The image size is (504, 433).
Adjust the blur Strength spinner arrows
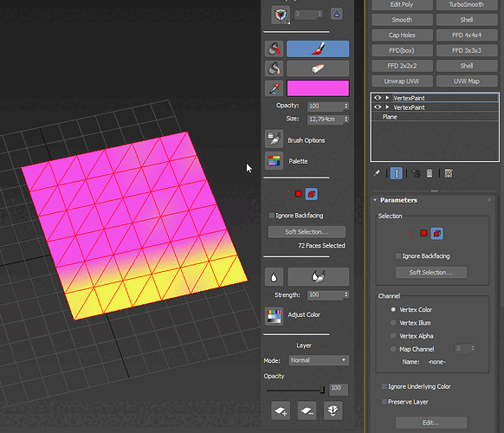tap(346, 294)
